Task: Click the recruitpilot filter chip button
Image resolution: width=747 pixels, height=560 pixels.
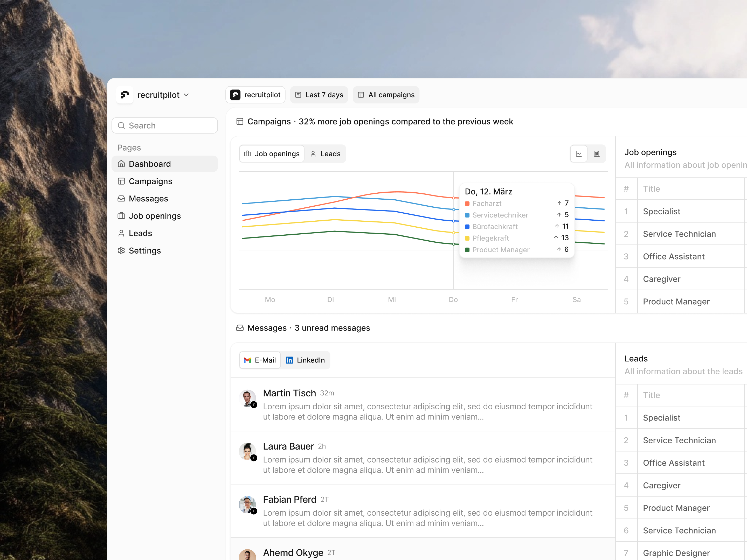Action: (255, 95)
